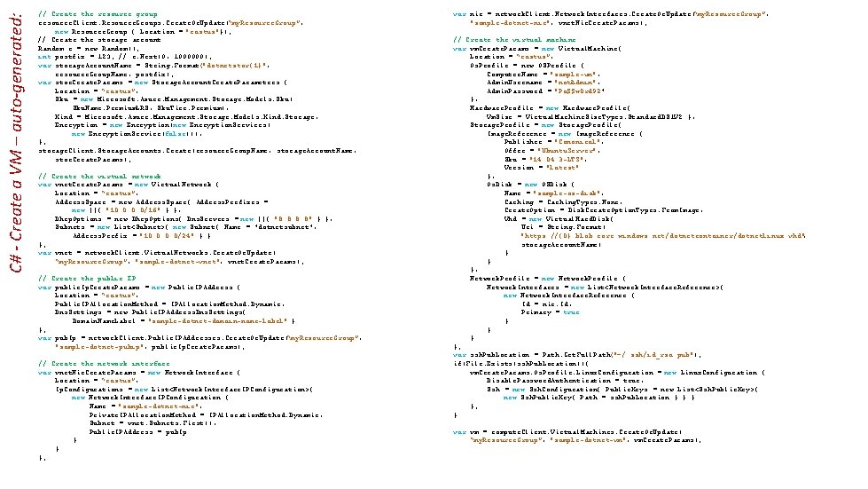Click 'DnsSettings = new PublicIPAddressDnsSettings'

150,312
